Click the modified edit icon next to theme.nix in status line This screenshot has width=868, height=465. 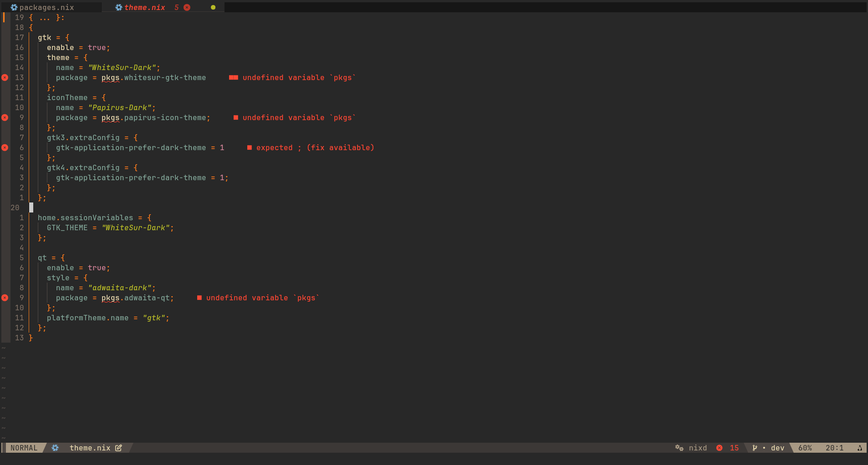(x=118, y=448)
